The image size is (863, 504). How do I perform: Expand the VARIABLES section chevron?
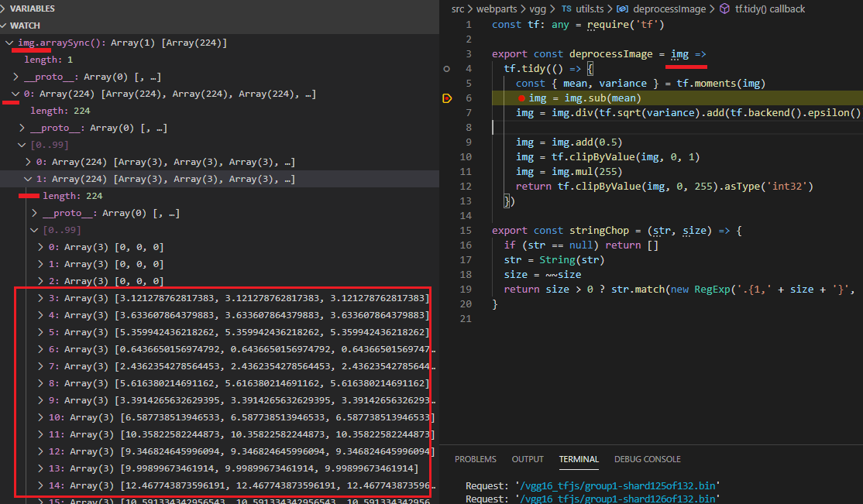click(x=3, y=9)
